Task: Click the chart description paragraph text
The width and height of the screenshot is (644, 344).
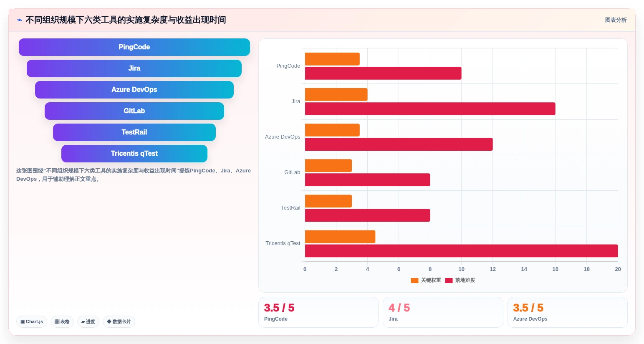Action: pyautogui.click(x=134, y=175)
